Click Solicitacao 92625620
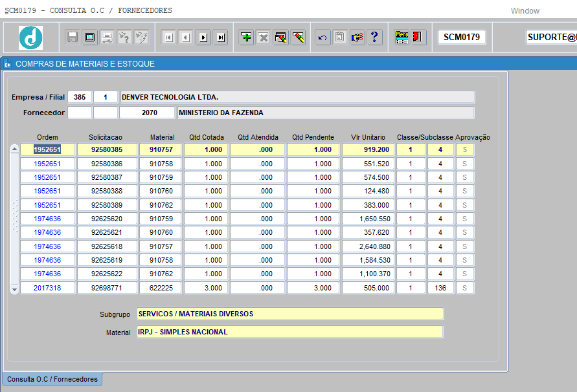Screen dimensions: 577x392 107,219
